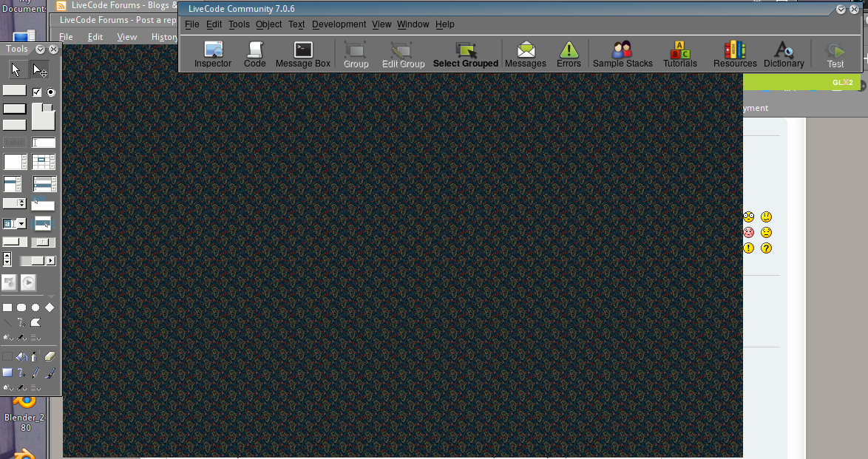Viewport: 868px width, 459px height.
Task: Open the LiveCode Object menu
Action: coord(268,24)
